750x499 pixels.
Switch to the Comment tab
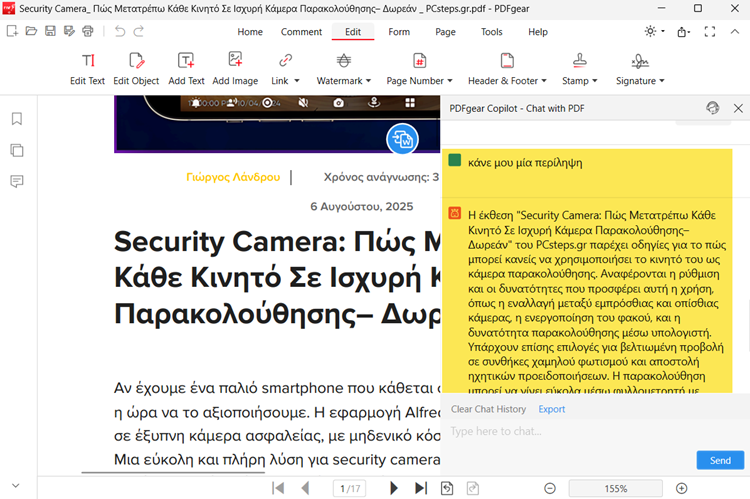pos(301,32)
